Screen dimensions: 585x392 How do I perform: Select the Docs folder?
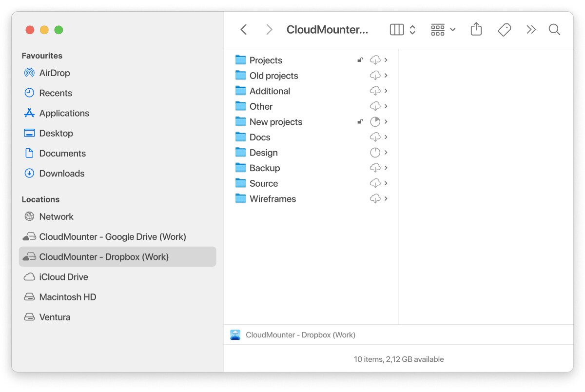[259, 137]
